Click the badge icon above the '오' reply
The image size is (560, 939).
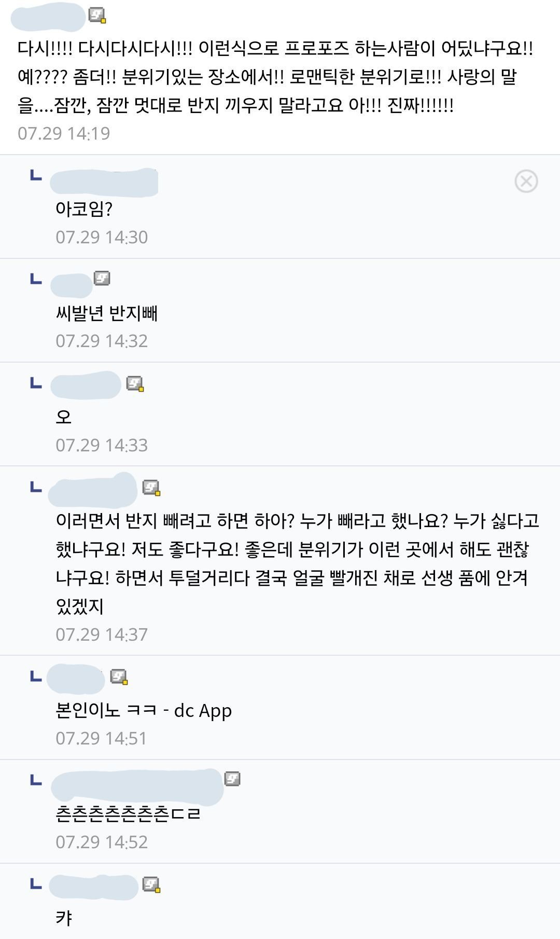point(135,383)
